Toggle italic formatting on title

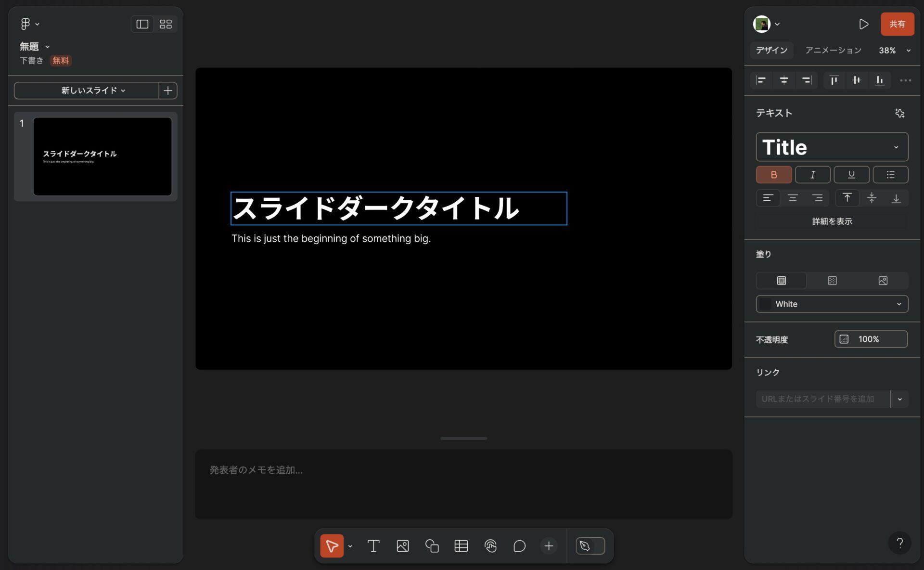pyautogui.click(x=813, y=174)
